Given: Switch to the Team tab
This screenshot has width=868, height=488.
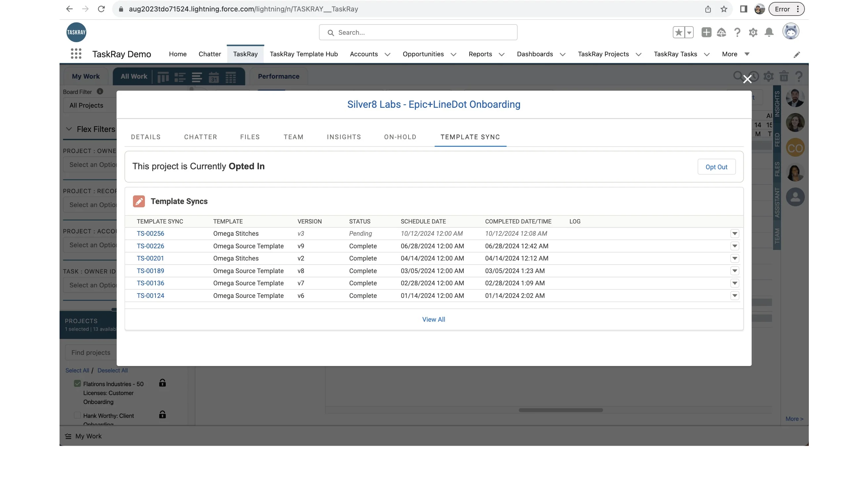Looking at the screenshot, I should click(293, 137).
